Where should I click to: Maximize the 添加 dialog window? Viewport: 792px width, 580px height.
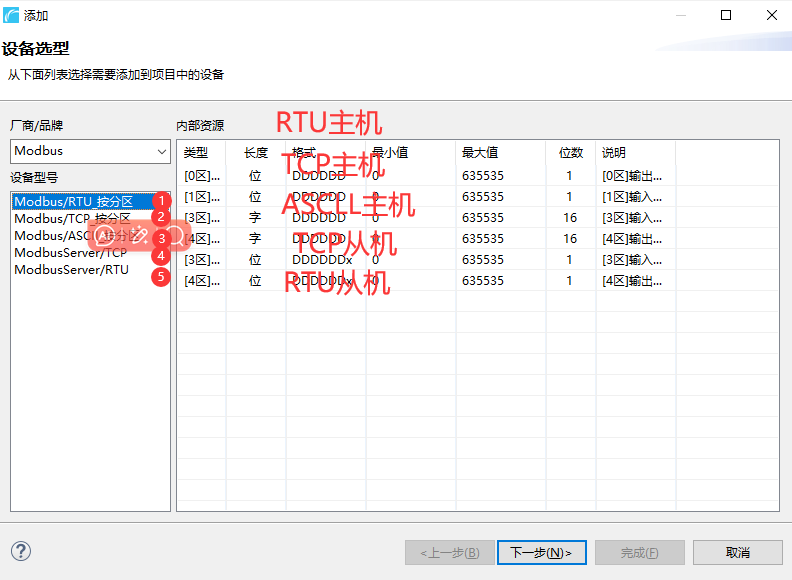(x=726, y=15)
